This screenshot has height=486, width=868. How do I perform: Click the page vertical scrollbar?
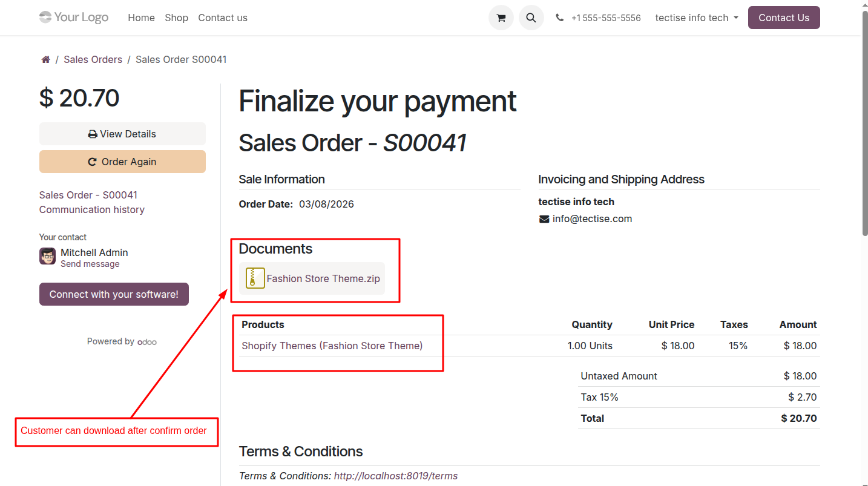coord(864,121)
